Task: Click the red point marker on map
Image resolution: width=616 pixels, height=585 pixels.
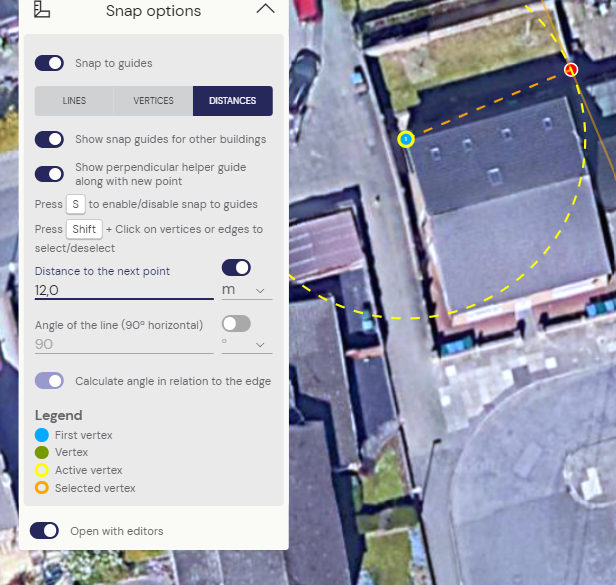Action: pos(571,70)
